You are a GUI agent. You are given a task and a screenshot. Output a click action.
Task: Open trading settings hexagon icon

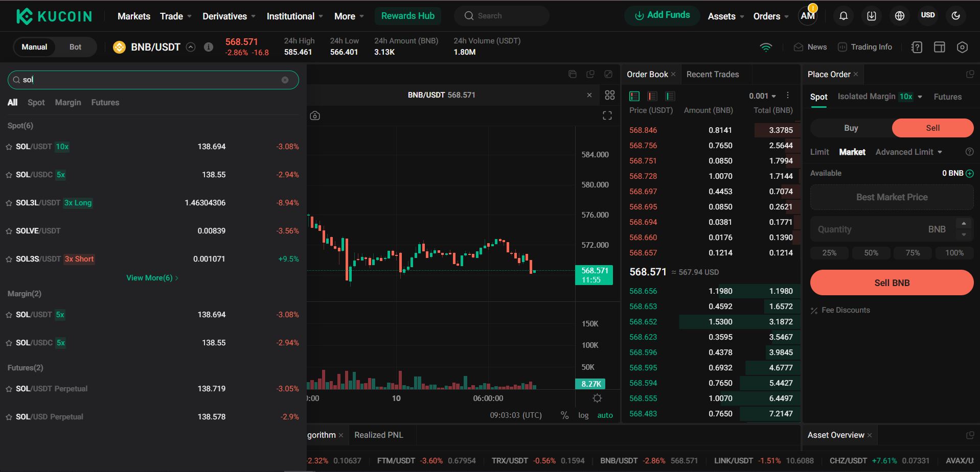pos(962,47)
